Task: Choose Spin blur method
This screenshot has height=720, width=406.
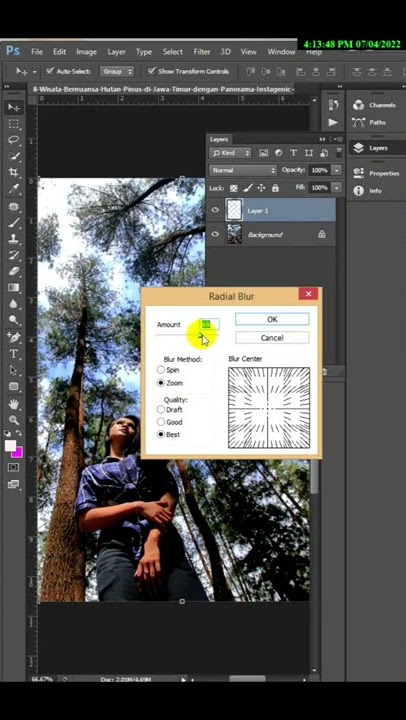Action: click(x=161, y=370)
